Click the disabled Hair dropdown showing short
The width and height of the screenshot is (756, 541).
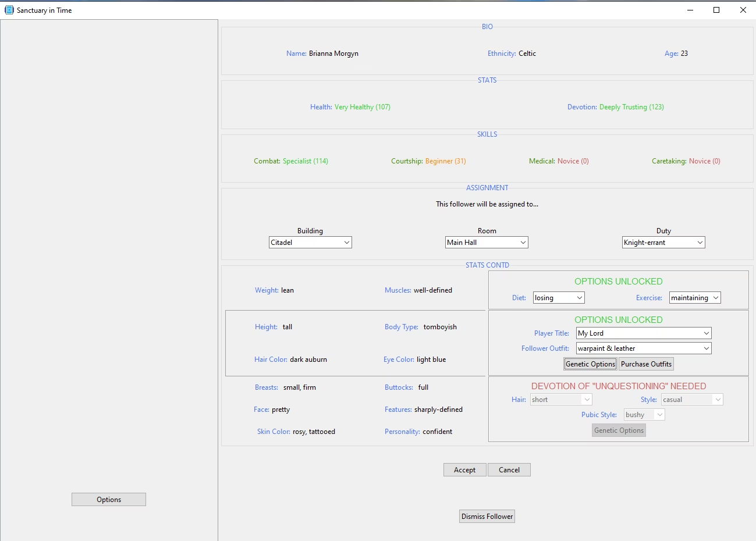pyautogui.click(x=561, y=400)
